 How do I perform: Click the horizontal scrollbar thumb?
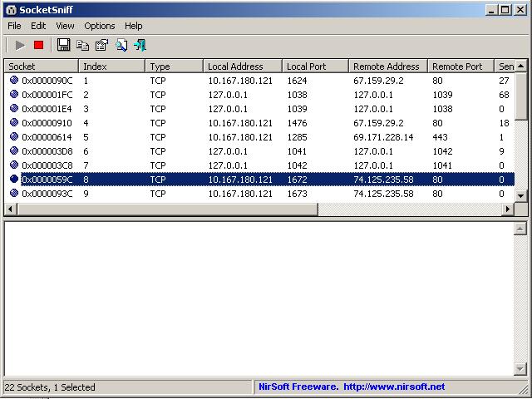[x=167, y=209]
